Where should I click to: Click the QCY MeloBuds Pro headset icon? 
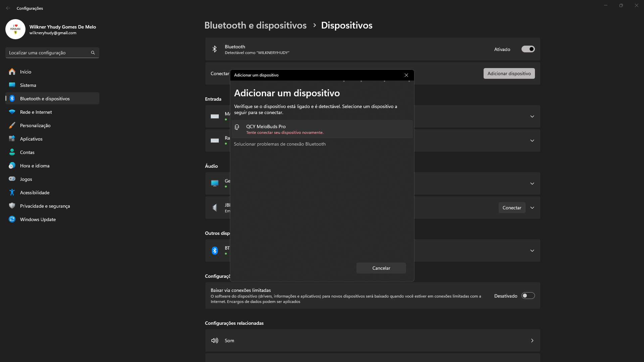[237, 127]
